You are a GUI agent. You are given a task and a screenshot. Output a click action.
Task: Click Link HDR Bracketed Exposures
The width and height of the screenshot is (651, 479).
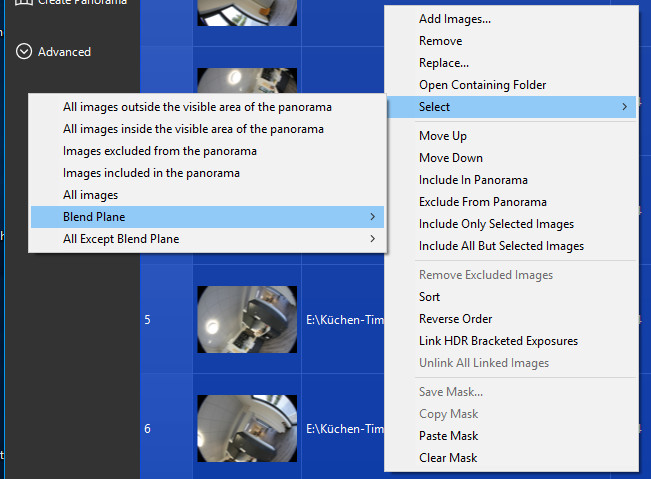498,341
